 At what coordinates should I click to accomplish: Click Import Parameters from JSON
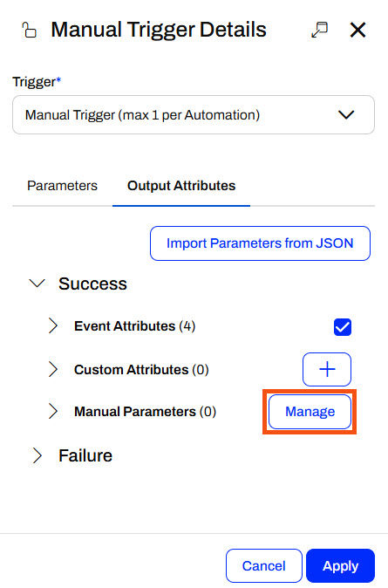(260, 243)
